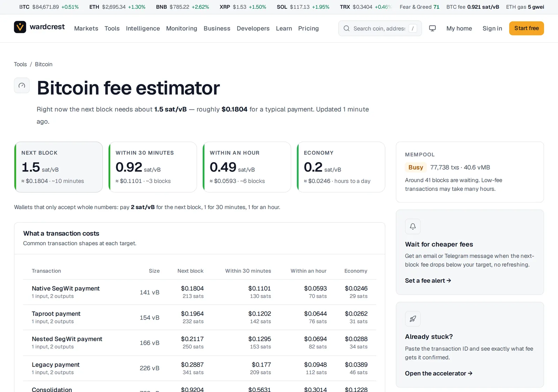Click the 154 vB size cell

(150, 318)
